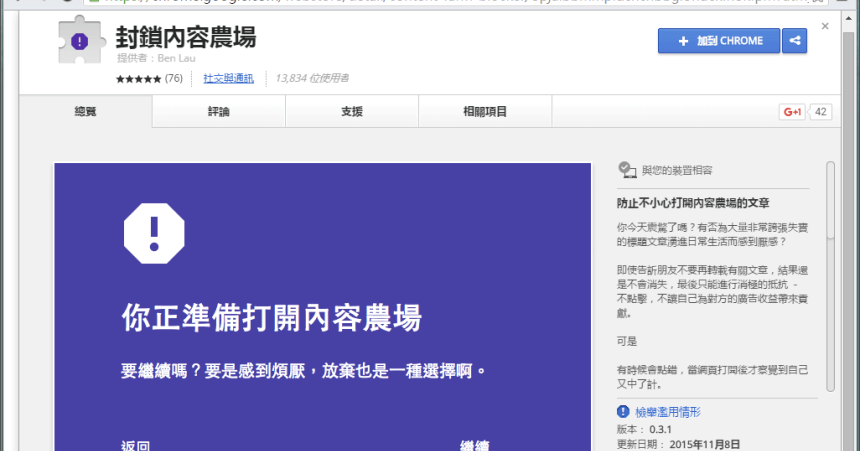Click the white octagon warning icon

(x=154, y=233)
